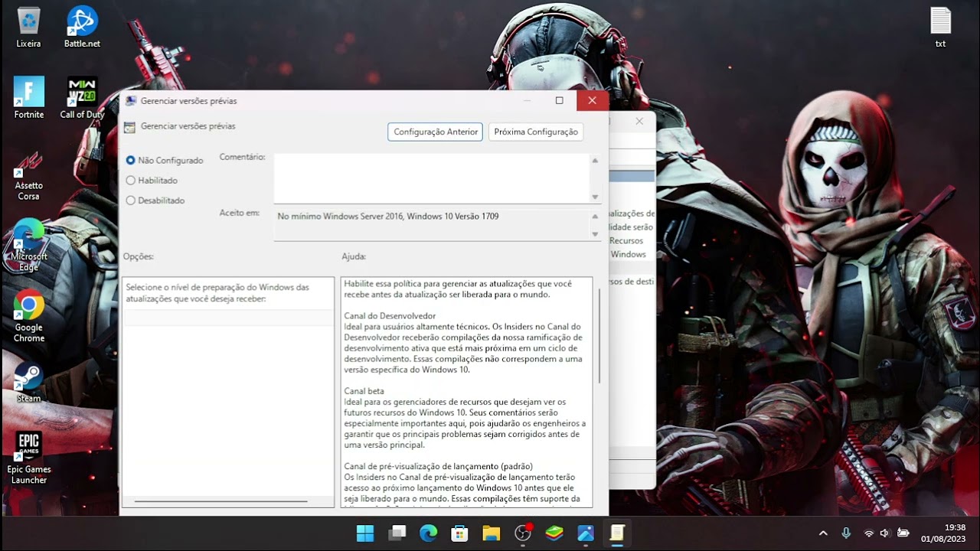Click down arrow of Aceito em box

click(x=595, y=233)
